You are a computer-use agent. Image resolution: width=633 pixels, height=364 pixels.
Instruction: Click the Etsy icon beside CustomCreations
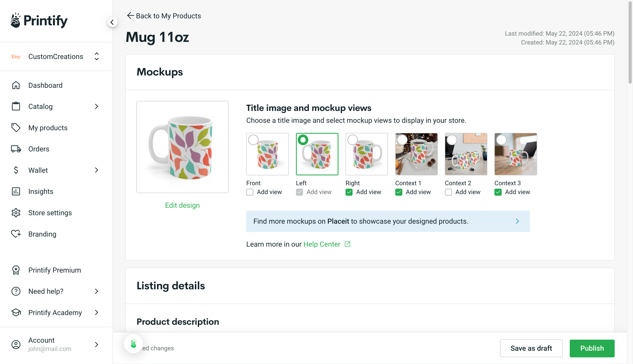pyautogui.click(x=16, y=57)
